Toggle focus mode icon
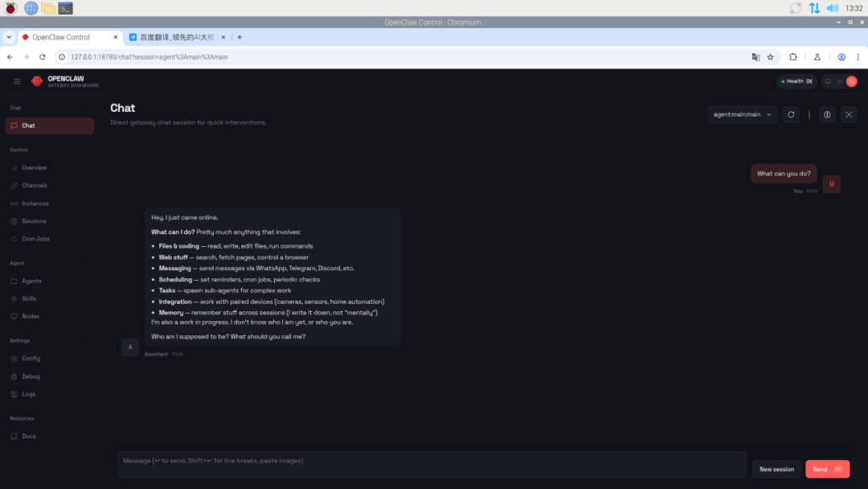This screenshot has height=489, width=868. (849, 115)
